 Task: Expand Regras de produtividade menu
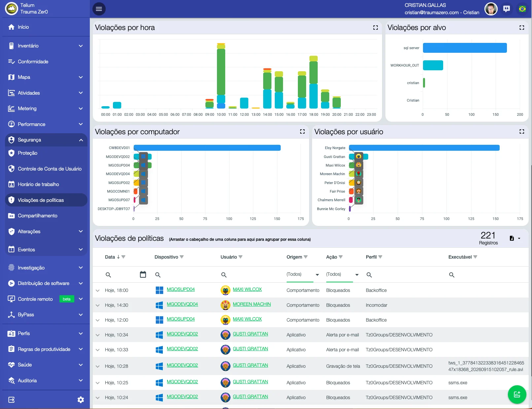(x=81, y=349)
